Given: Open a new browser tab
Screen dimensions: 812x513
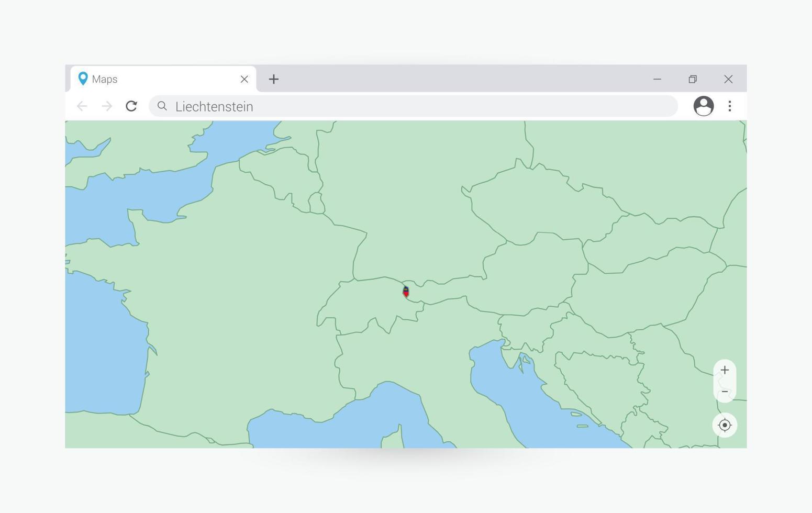Looking at the screenshot, I should pos(273,79).
